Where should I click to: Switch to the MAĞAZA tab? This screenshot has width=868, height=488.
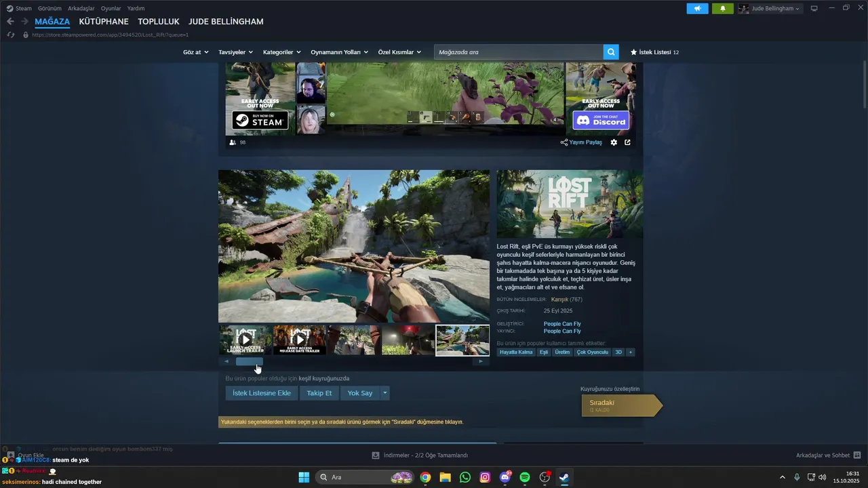[x=52, y=22]
